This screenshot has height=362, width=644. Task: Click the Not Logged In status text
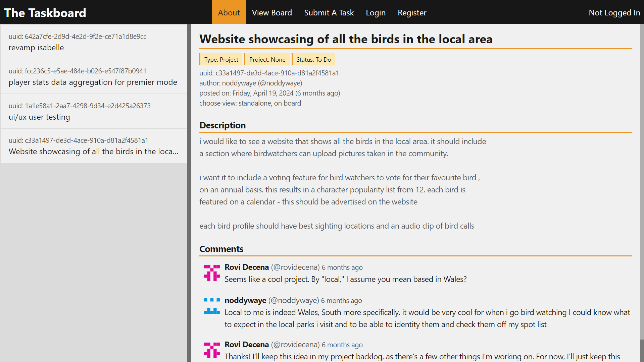614,12
